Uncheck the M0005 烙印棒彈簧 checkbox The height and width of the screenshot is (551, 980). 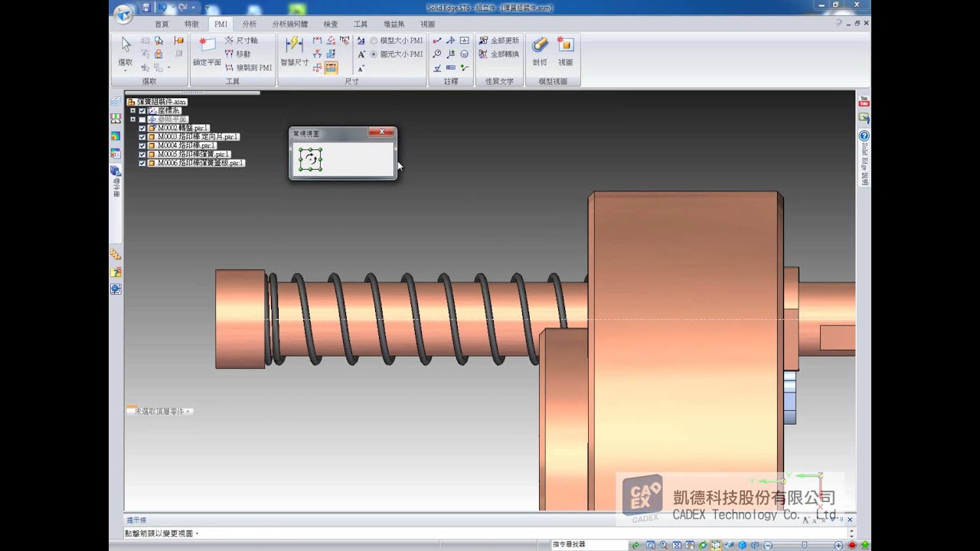coord(142,155)
